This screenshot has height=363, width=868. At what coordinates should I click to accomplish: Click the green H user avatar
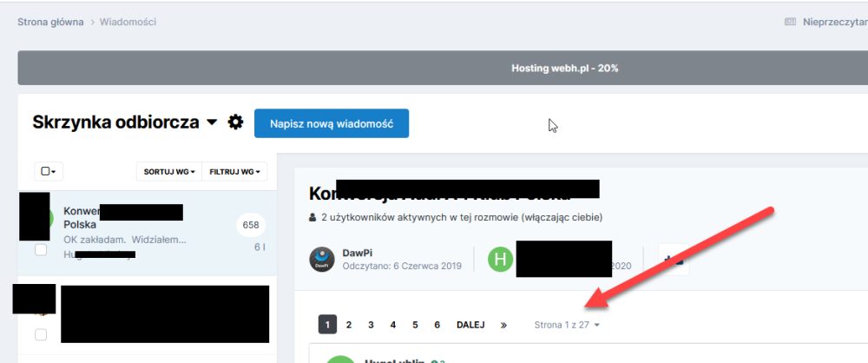500,260
